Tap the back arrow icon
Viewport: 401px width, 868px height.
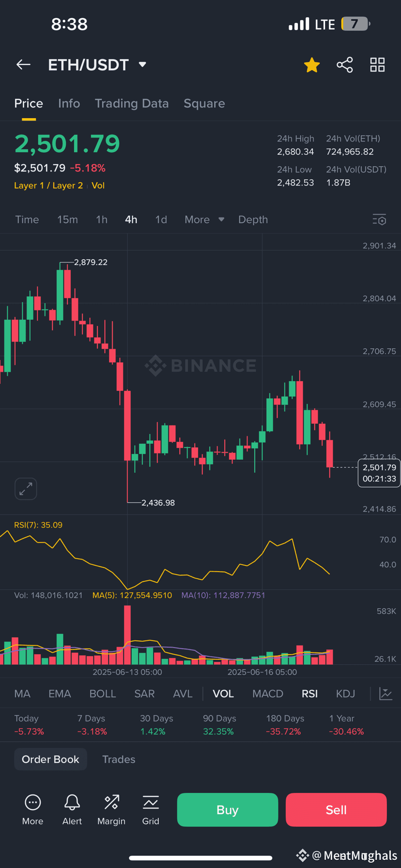pyautogui.click(x=23, y=64)
